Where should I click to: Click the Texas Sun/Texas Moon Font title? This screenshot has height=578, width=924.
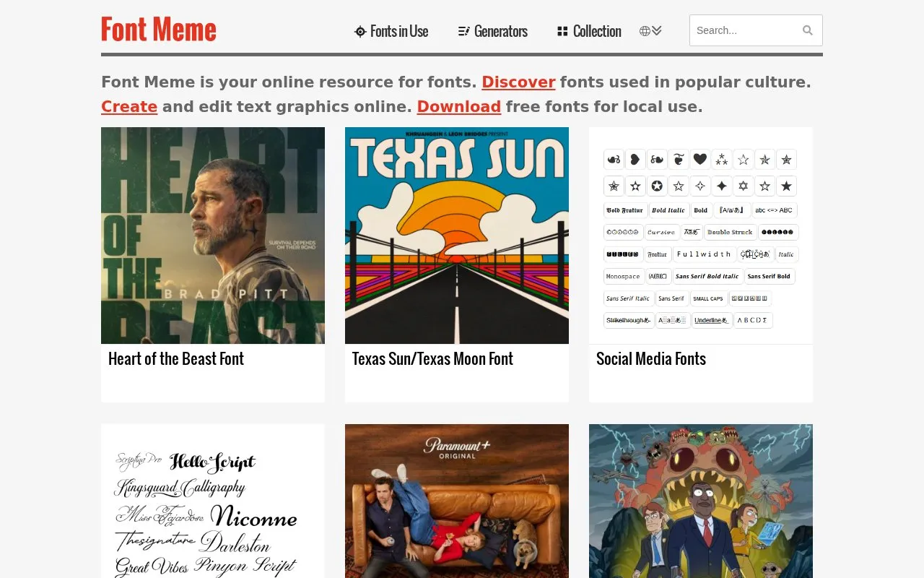pyautogui.click(x=432, y=359)
